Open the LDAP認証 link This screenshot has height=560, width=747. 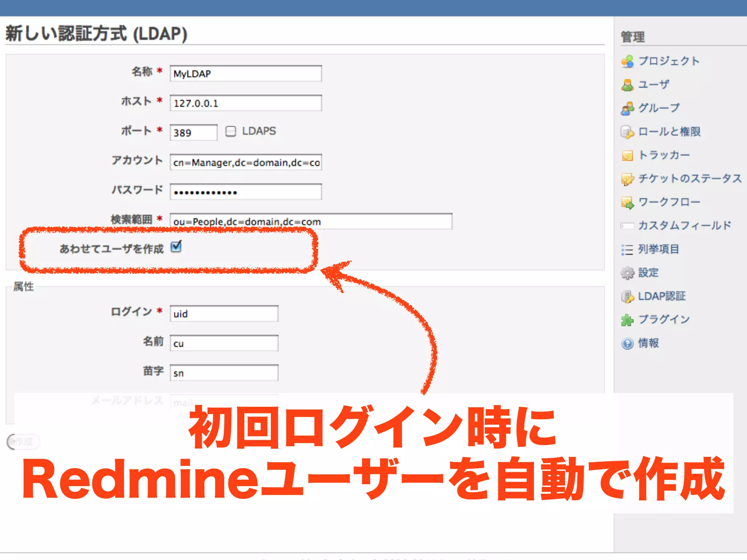pyautogui.click(x=662, y=296)
